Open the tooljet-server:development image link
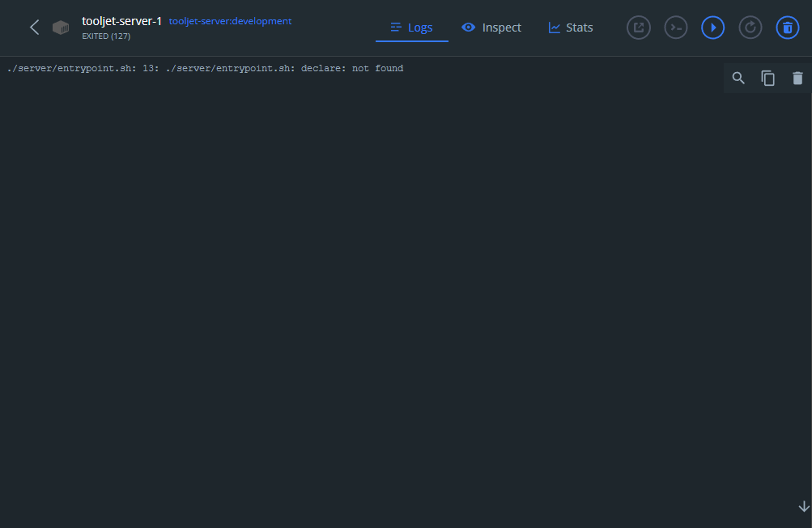Screen dimensions: 812x528 230,21
